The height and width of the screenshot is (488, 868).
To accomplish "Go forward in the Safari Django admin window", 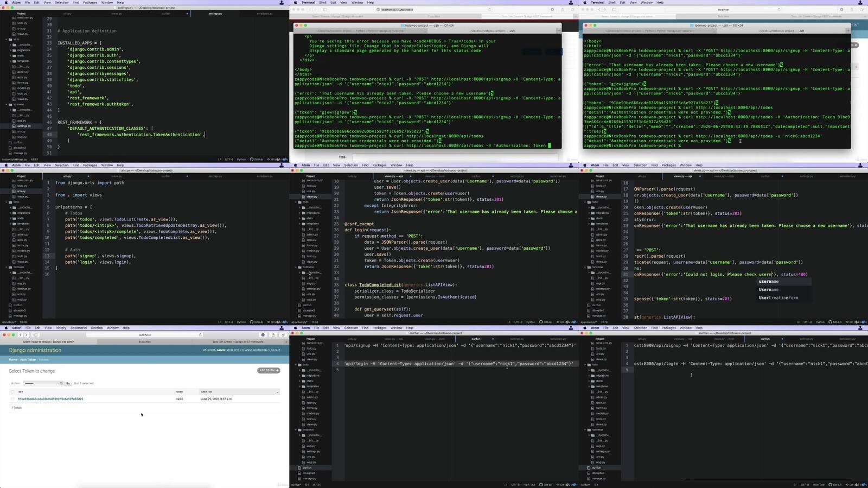I will click(26, 335).
